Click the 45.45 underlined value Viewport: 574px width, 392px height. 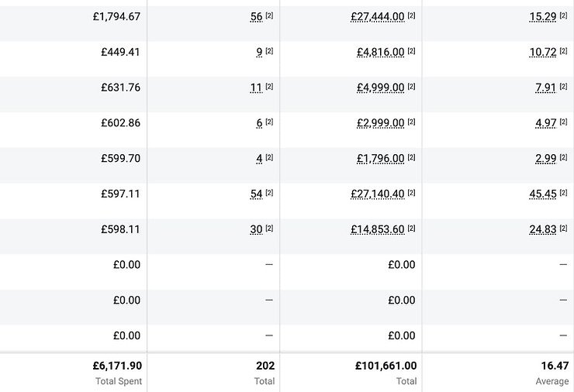click(x=542, y=194)
